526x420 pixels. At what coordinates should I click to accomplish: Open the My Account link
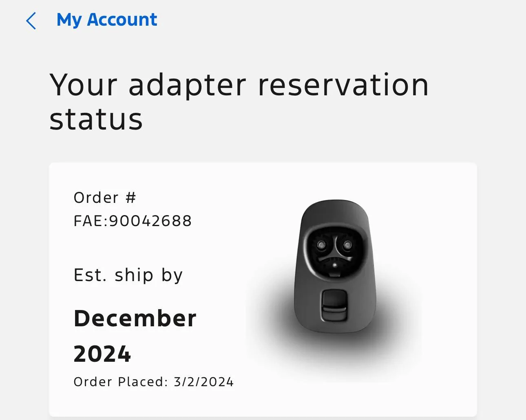coord(106,20)
